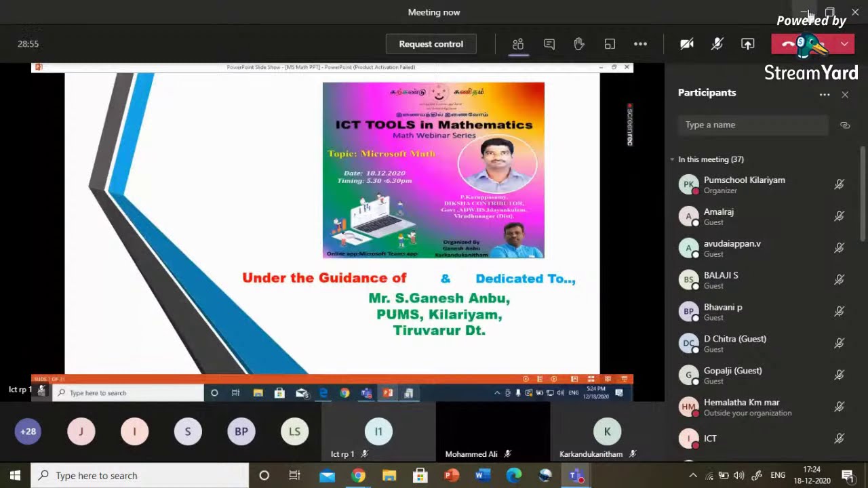
Task: Switch to Word on the taskbar
Action: (x=483, y=475)
